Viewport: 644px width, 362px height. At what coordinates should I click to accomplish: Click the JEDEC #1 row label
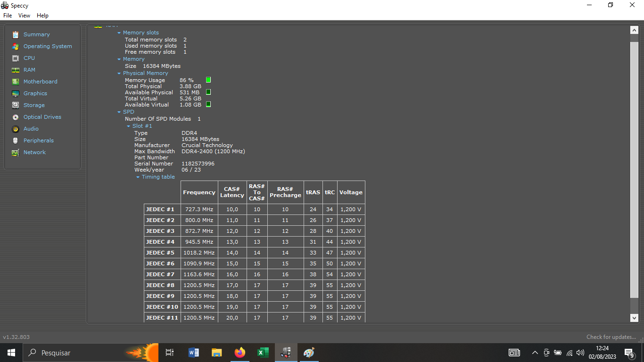pos(160,209)
